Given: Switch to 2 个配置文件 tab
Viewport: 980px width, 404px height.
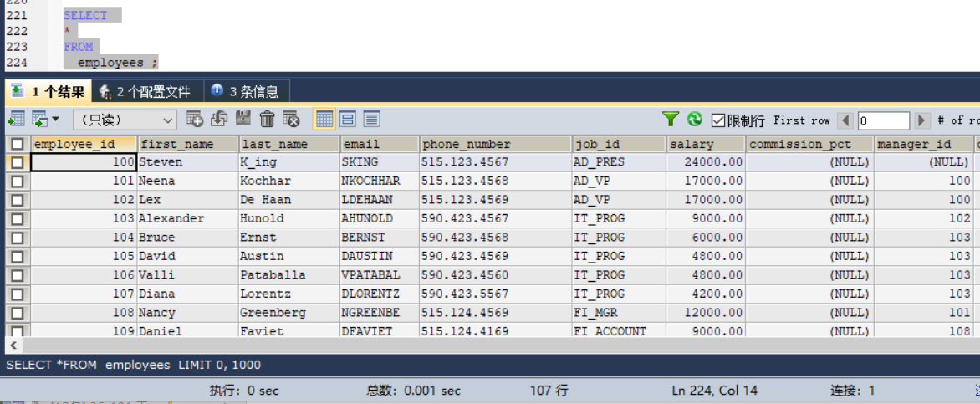Looking at the screenshot, I should 147,92.
